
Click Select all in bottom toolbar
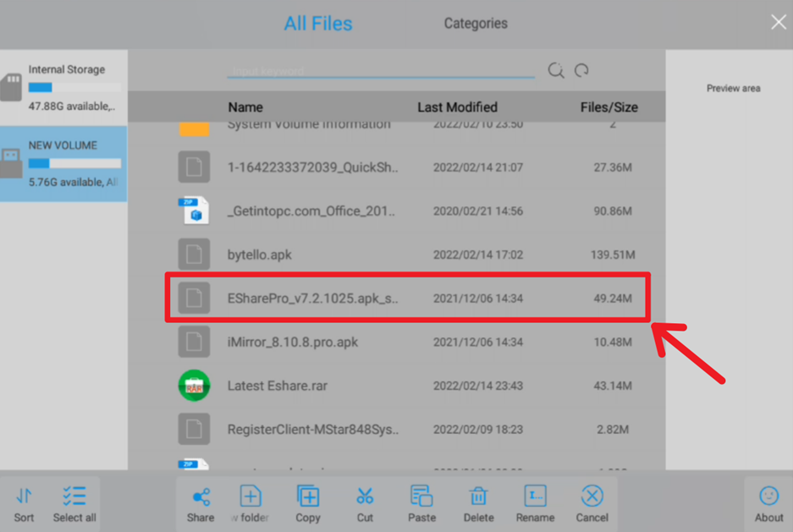click(74, 504)
